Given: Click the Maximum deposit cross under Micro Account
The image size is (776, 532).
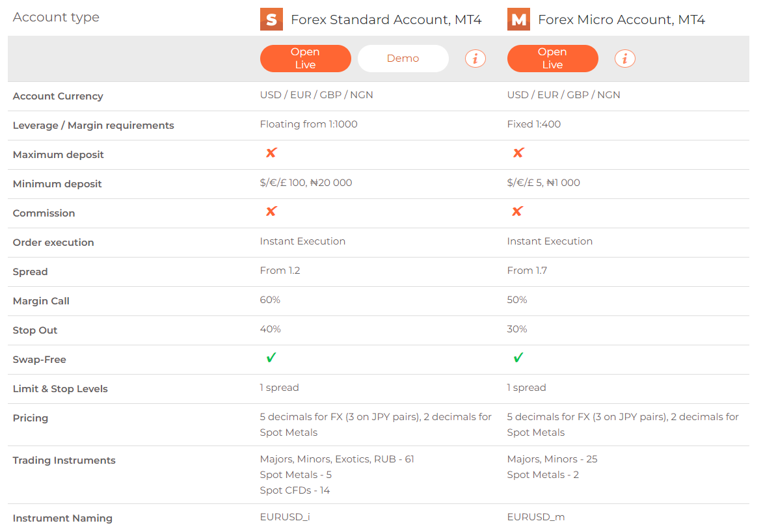Looking at the screenshot, I should point(518,153).
